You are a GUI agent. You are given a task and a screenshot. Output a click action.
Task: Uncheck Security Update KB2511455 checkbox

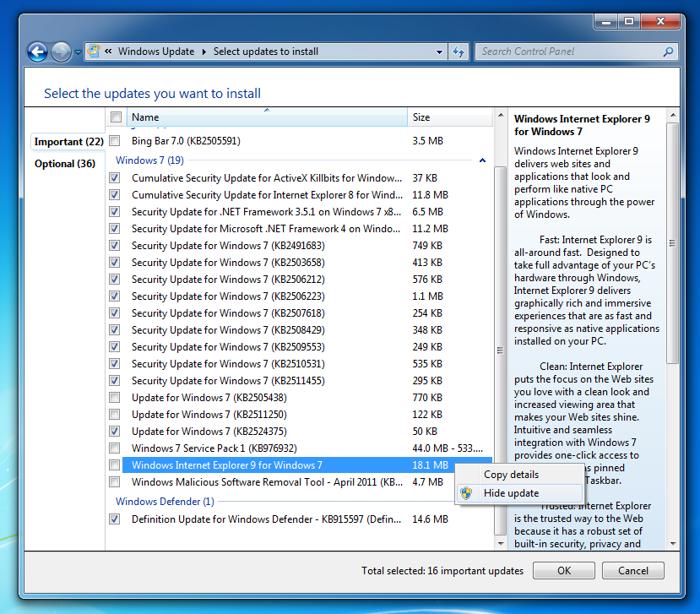115,380
